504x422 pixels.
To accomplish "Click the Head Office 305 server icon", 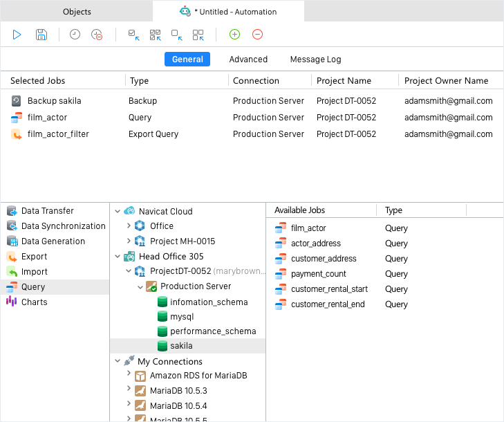I will click(129, 257).
